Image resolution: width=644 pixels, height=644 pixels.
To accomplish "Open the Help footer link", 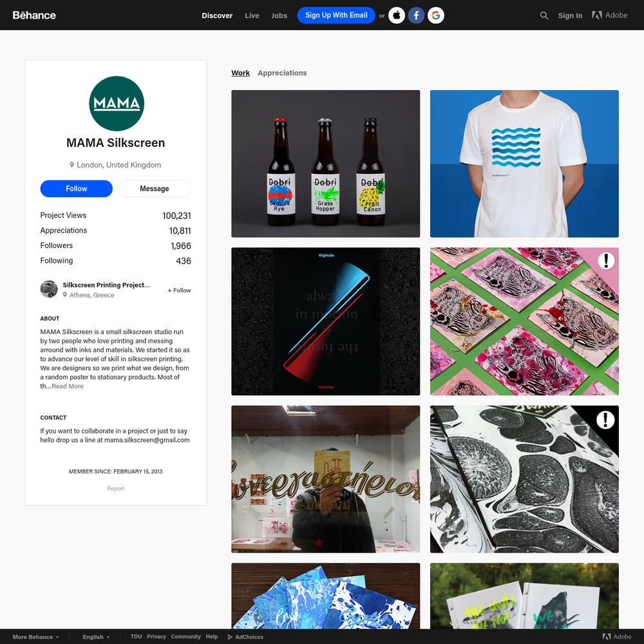I will tap(211, 637).
